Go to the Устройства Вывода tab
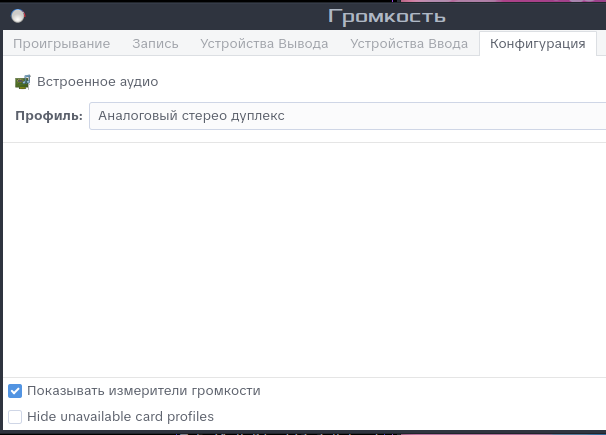 (264, 43)
